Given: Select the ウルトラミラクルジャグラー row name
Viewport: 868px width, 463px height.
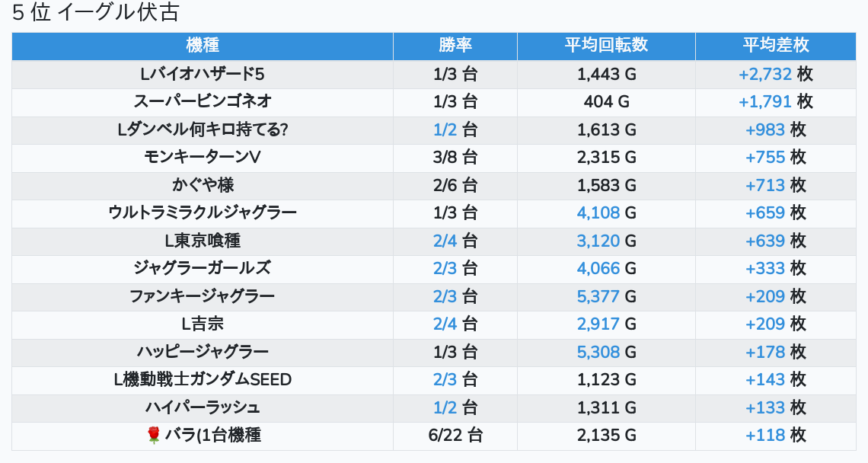Looking at the screenshot, I should point(203,212).
